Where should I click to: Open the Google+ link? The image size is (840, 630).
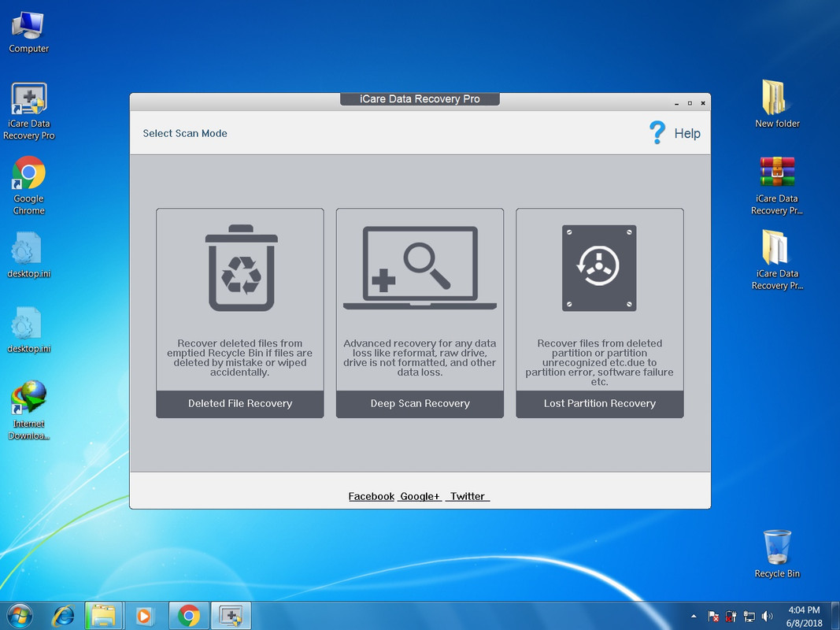(420, 496)
